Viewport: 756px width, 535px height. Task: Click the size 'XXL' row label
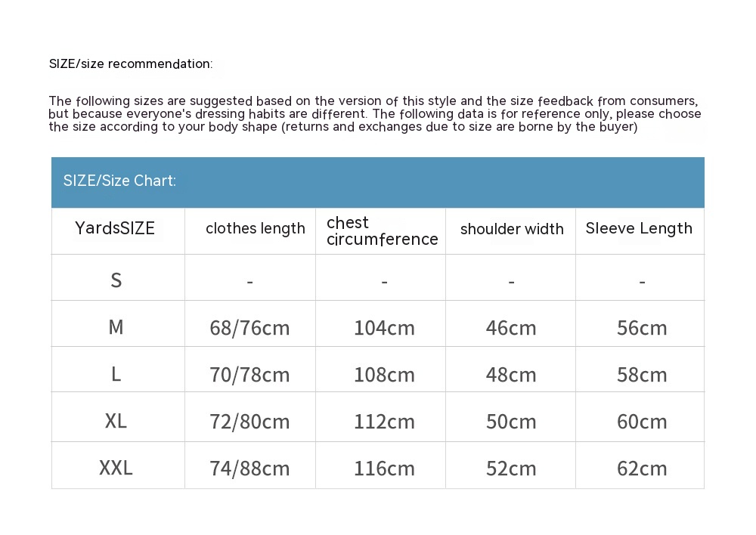(116, 468)
